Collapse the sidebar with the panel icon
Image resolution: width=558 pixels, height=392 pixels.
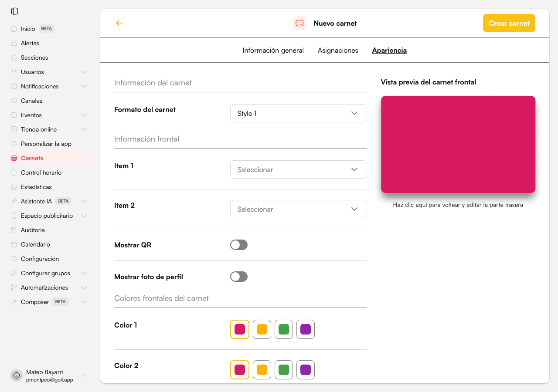click(x=15, y=11)
